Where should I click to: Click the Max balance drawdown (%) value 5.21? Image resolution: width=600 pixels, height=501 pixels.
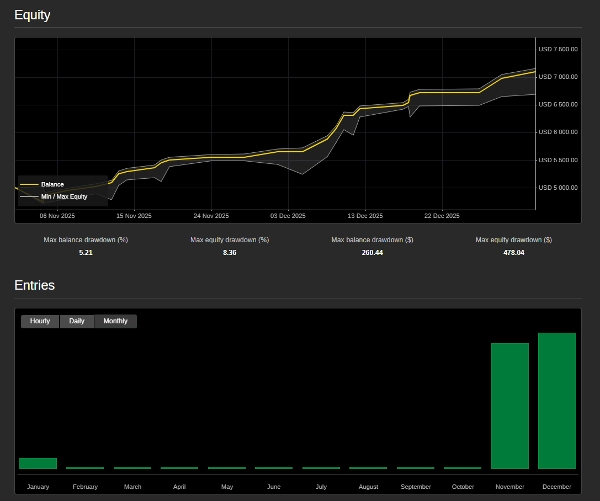[x=85, y=252]
